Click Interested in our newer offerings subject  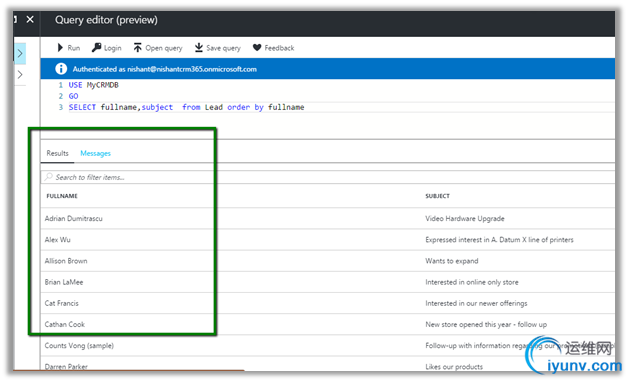pyautogui.click(x=476, y=304)
